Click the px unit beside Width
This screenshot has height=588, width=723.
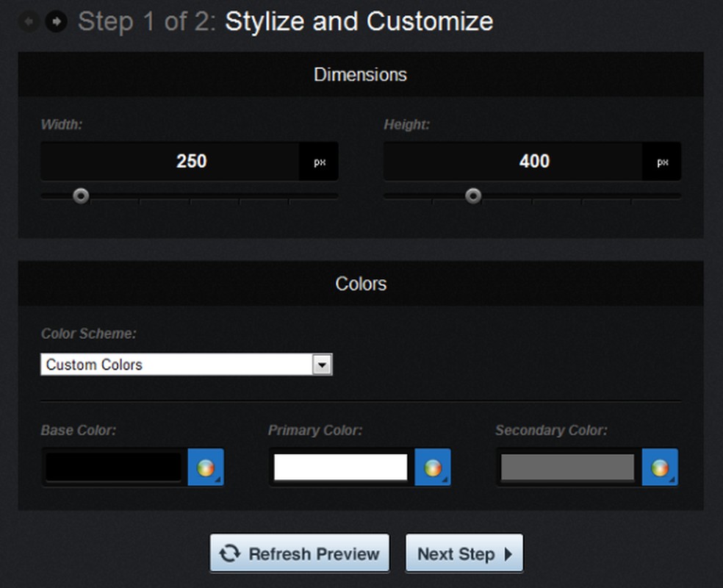tap(320, 162)
